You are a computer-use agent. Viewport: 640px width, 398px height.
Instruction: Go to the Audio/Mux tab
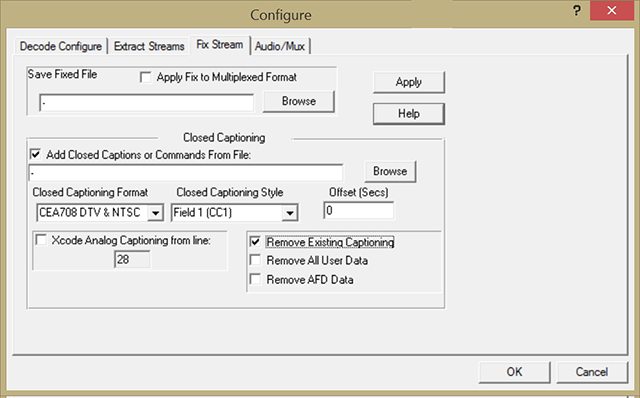tap(280, 46)
